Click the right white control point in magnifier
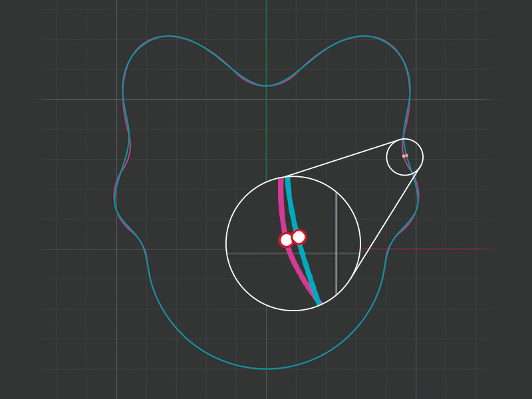Screen dimensions: 532x399 click(299, 237)
